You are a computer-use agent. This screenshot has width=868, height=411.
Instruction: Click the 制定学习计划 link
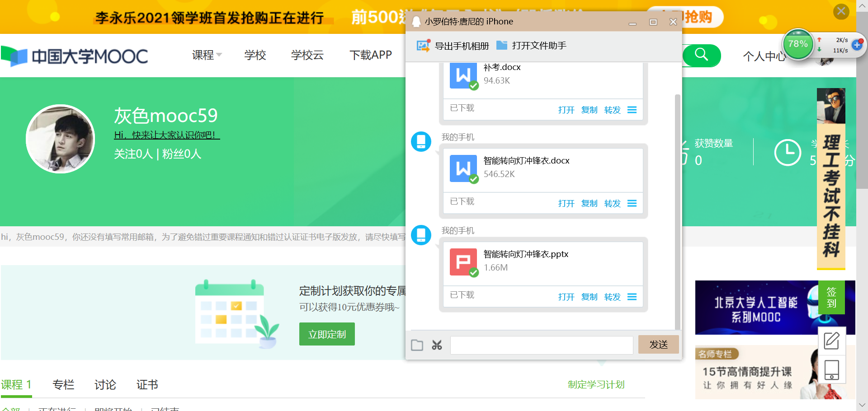pyautogui.click(x=596, y=384)
